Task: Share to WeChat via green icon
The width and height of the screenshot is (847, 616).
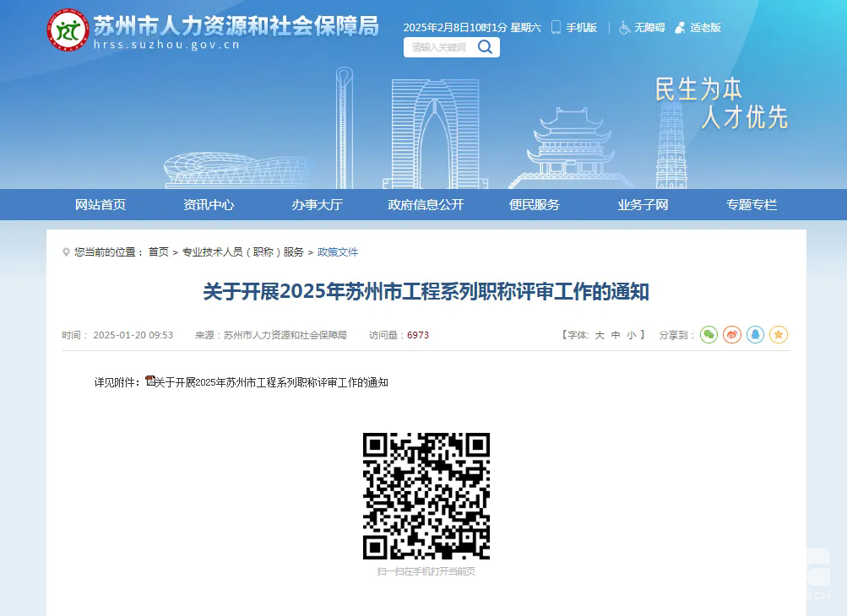Action: (709, 335)
